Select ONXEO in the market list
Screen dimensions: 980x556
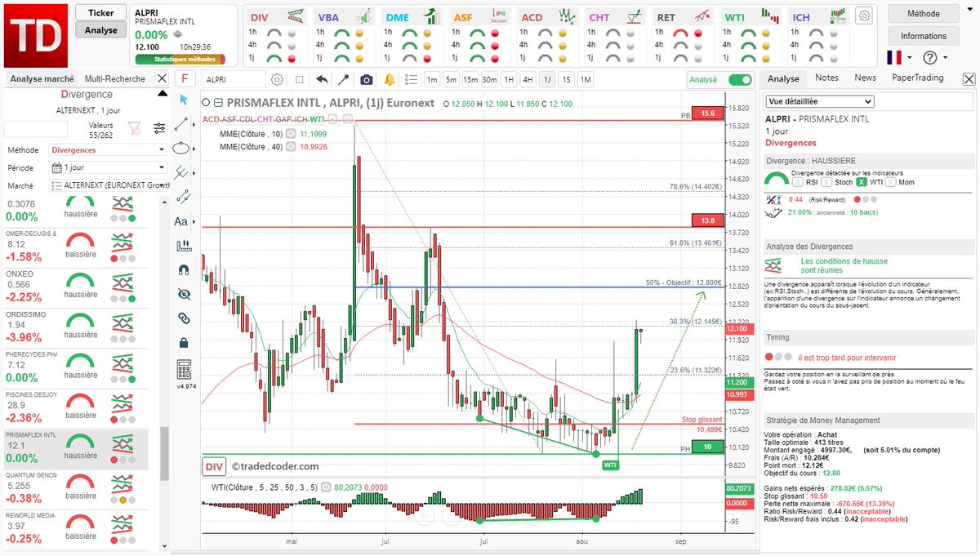pos(73,287)
